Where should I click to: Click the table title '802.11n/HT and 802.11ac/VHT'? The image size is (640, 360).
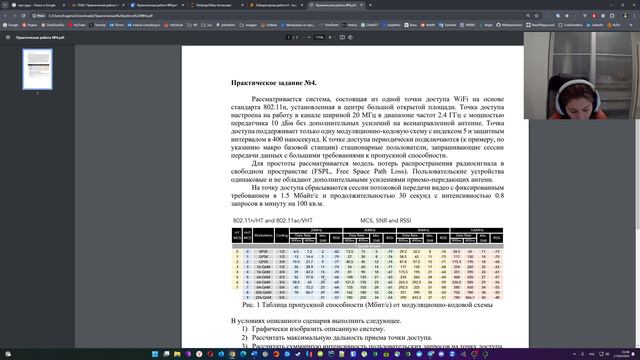coord(273,220)
